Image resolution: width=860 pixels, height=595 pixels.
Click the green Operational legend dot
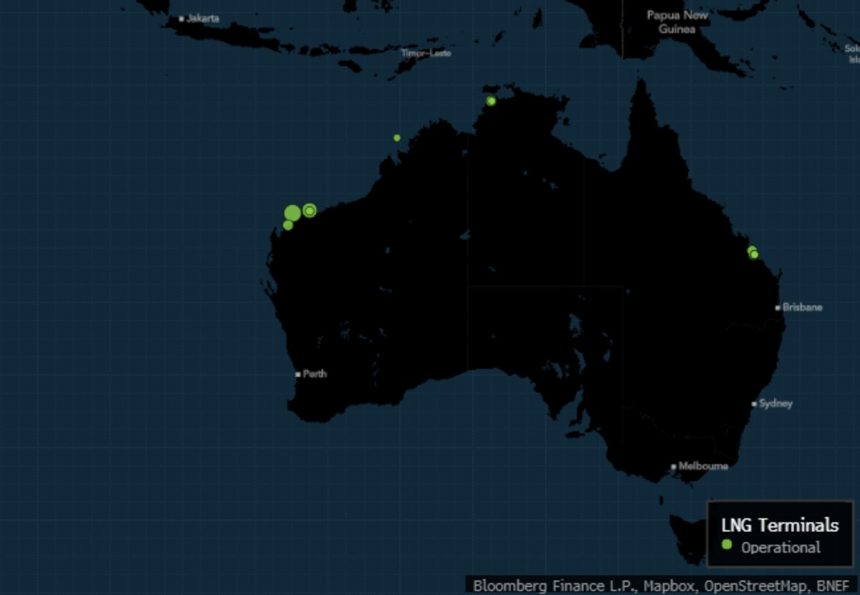click(727, 545)
